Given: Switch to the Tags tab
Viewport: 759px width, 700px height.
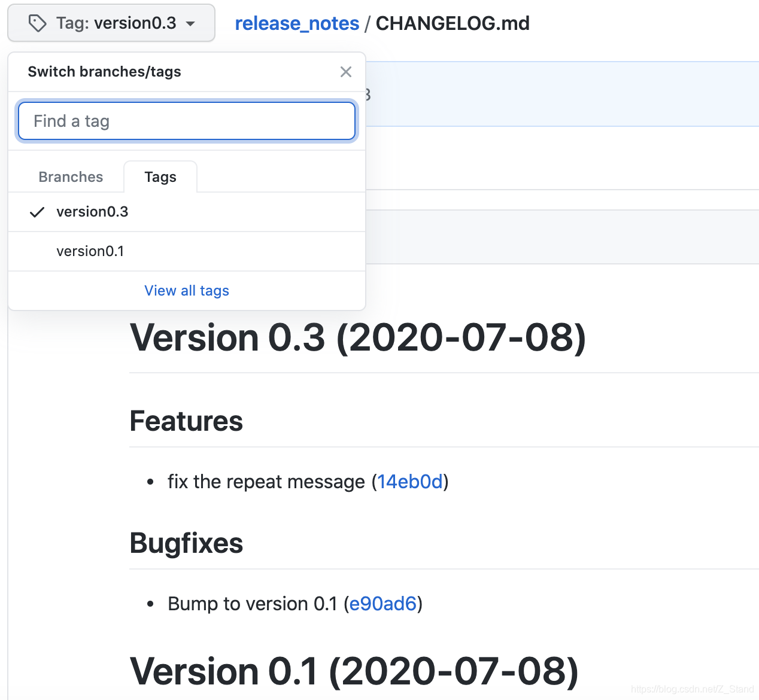Looking at the screenshot, I should pos(160,176).
